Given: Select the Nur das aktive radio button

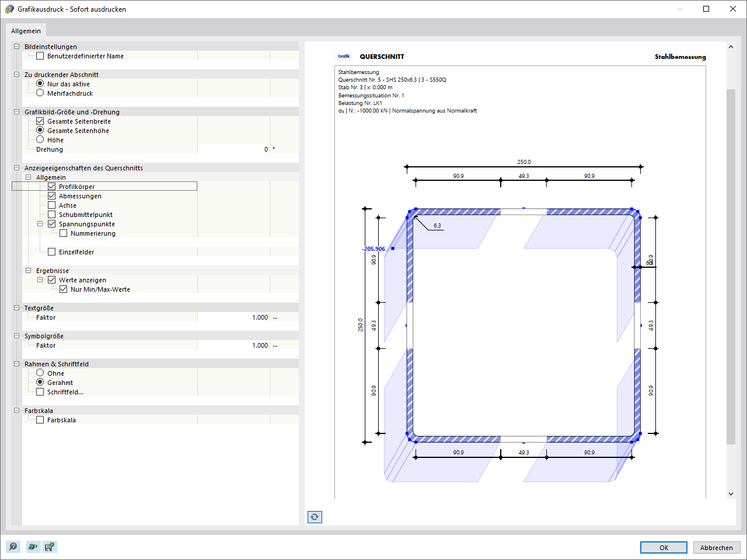Looking at the screenshot, I should pos(40,83).
